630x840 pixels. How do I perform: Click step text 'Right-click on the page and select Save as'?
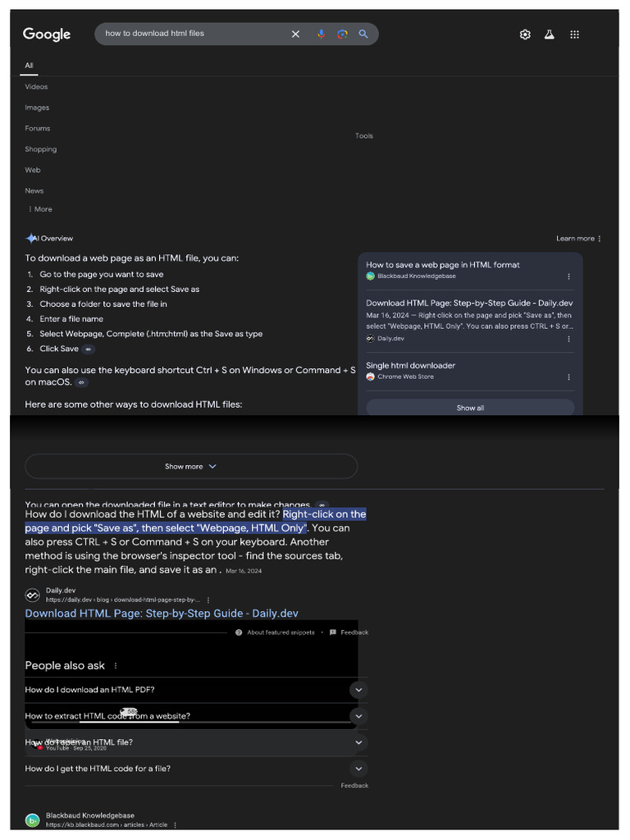point(120,290)
